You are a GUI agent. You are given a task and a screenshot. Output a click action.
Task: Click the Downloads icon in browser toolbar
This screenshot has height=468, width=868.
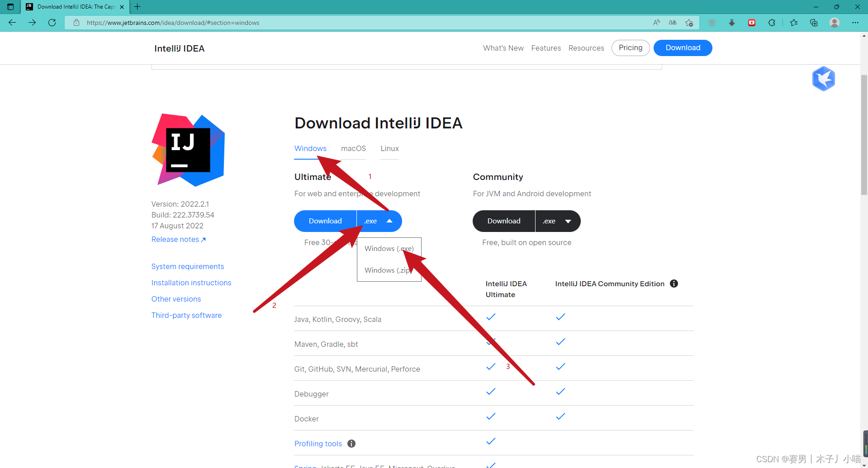732,22
